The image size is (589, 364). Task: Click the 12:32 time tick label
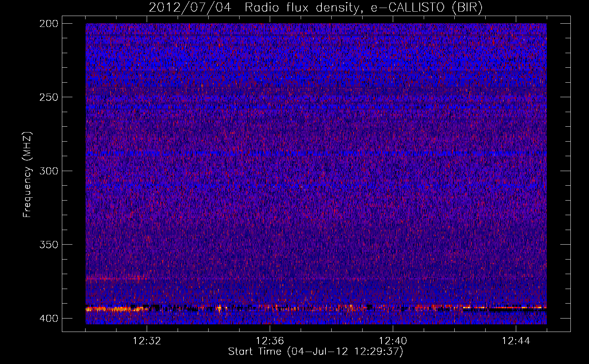(x=147, y=341)
